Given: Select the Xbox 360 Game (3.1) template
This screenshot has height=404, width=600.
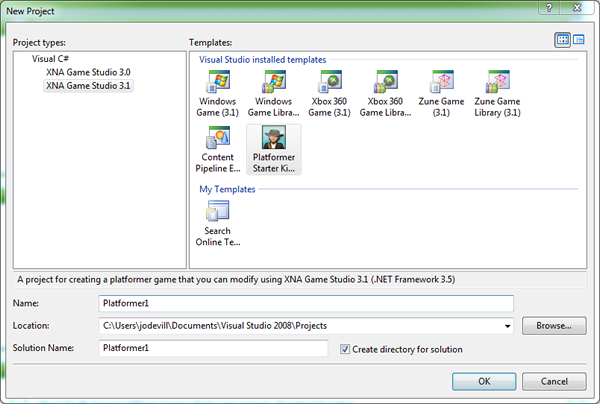Looking at the screenshot, I should [x=329, y=94].
